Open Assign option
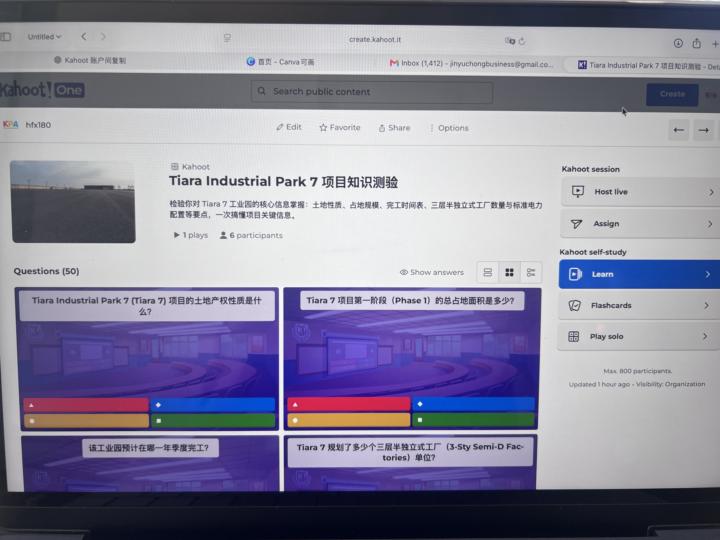 click(x=640, y=224)
